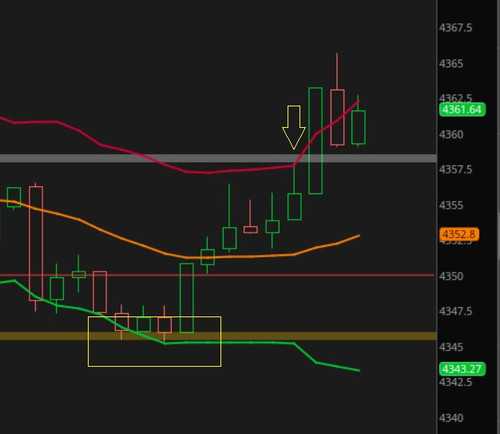
Task: Click the 4350 price axis label
Action: pos(451,276)
